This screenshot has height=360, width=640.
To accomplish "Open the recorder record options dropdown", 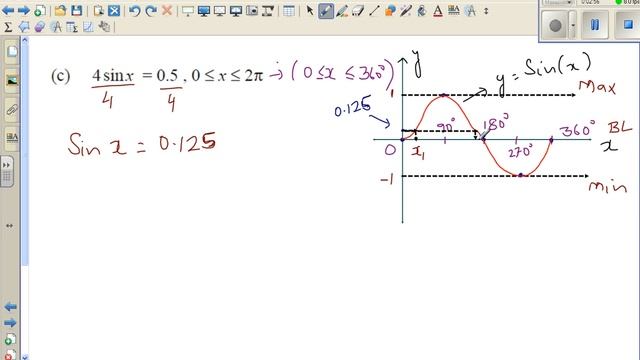I will [x=573, y=25].
